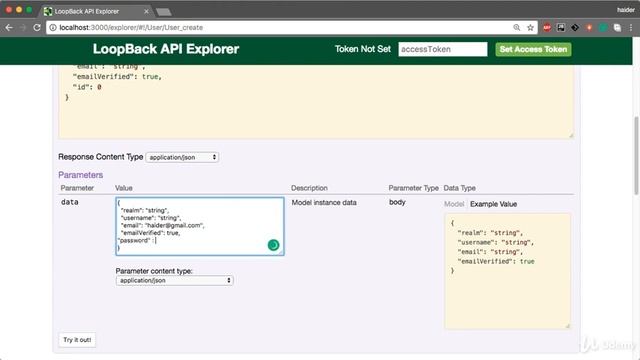Click the Parameters heading
640x360 pixels.
[x=80, y=175]
